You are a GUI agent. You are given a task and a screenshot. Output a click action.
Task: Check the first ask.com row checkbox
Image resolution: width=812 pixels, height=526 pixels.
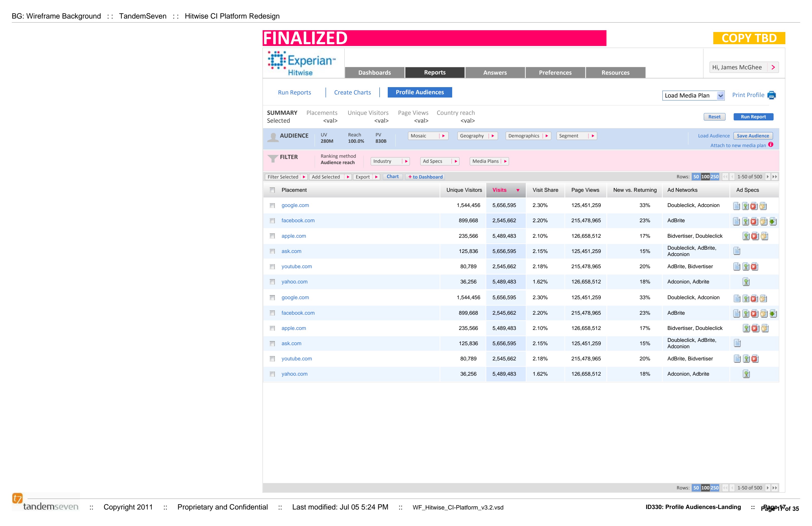272,252
